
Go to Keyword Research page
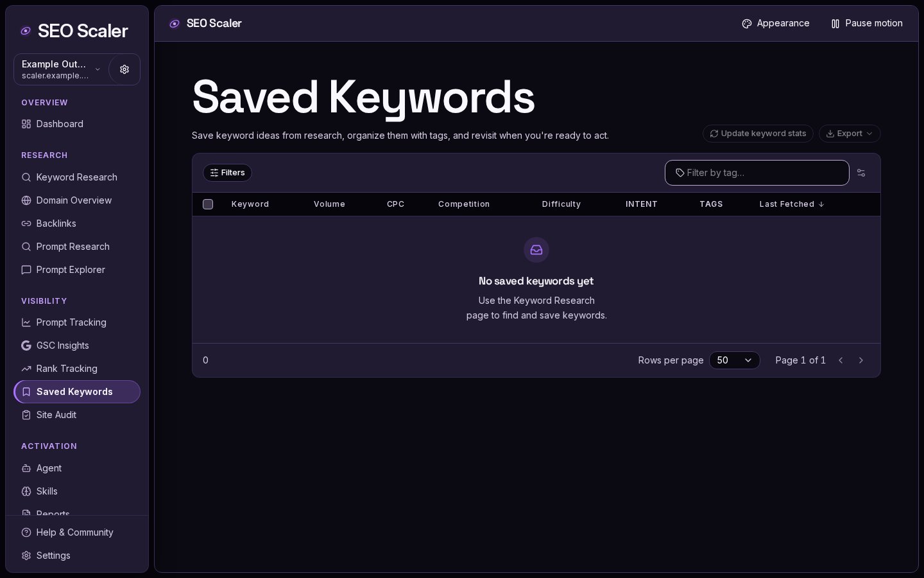pos(77,177)
